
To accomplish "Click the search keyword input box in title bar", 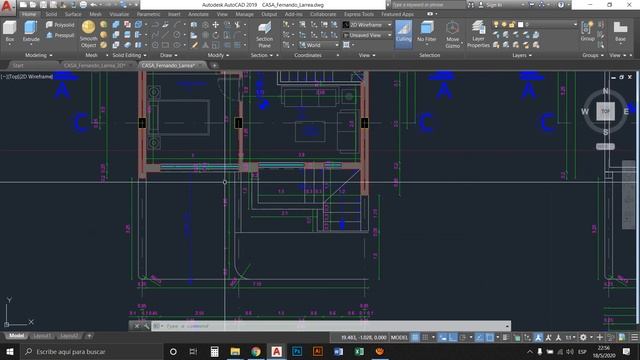I will [428, 5].
